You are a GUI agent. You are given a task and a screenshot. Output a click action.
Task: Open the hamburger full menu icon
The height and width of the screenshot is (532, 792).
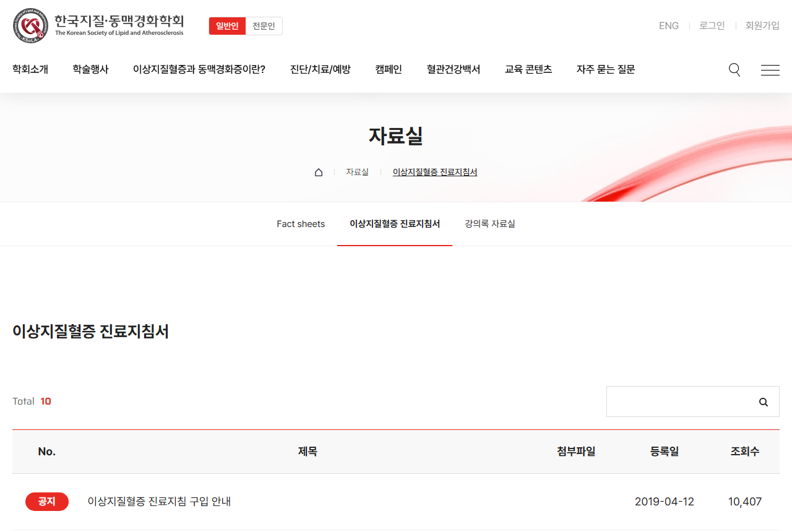click(x=770, y=70)
